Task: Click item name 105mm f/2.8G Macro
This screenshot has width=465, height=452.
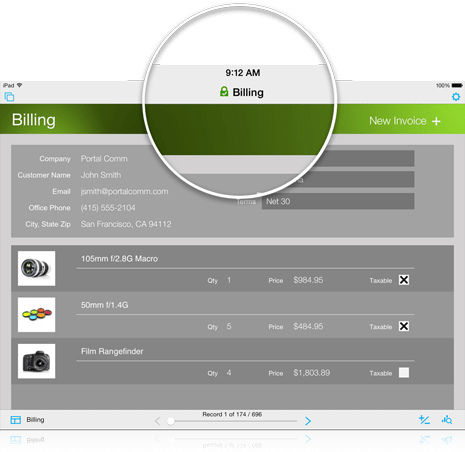Action: pos(119,259)
